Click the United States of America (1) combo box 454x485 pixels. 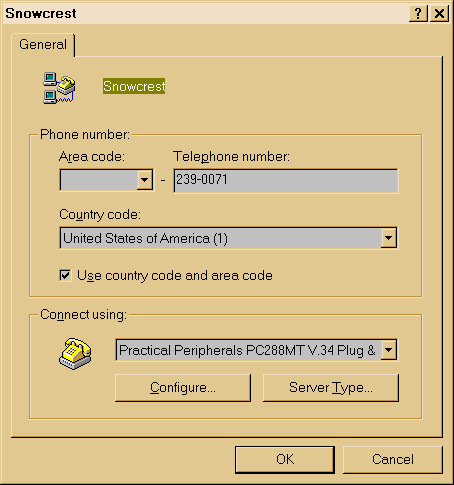pos(228,238)
